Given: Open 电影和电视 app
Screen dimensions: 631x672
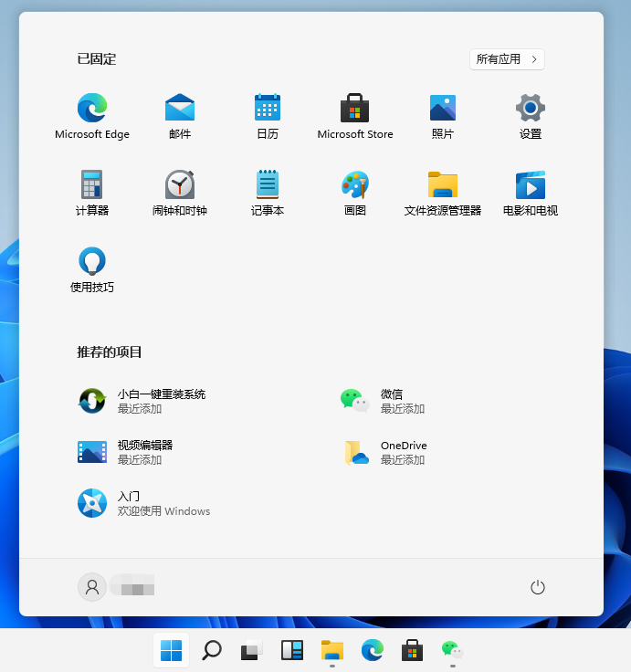Looking at the screenshot, I should tap(531, 193).
